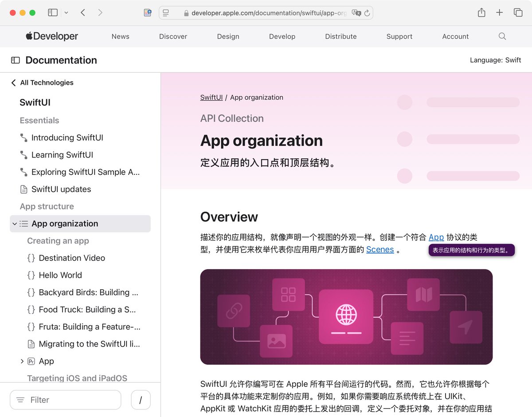Open Backyard Birds sample code
This screenshot has height=417, width=532.
(x=89, y=292)
